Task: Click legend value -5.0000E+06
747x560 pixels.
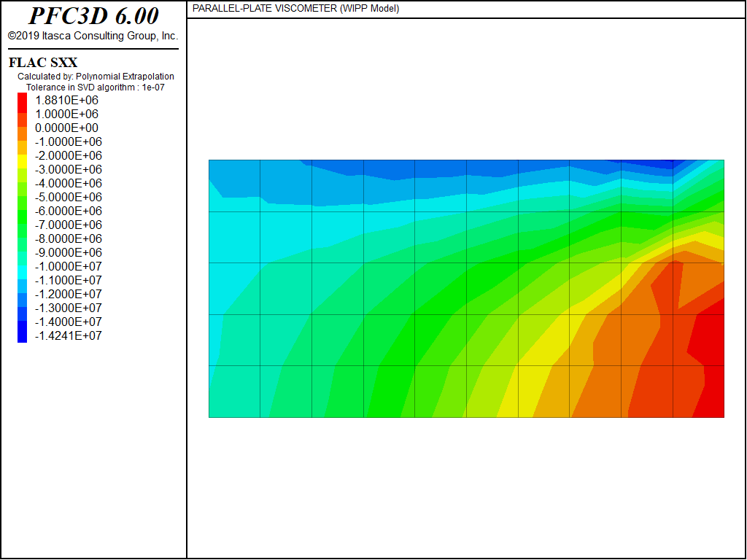Action: (68, 197)
